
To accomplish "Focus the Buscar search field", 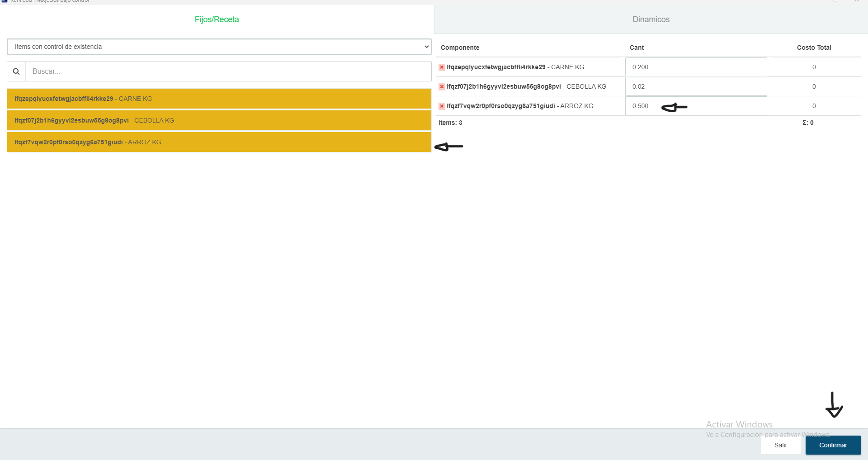I will click(x=228, y=71).
